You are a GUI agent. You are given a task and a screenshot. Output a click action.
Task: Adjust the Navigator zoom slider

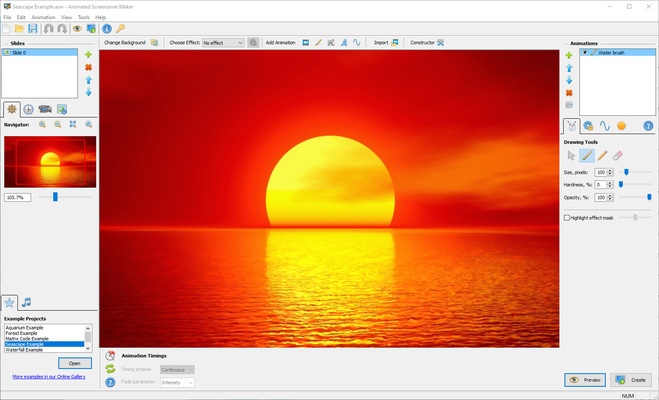tap(55, 197)
